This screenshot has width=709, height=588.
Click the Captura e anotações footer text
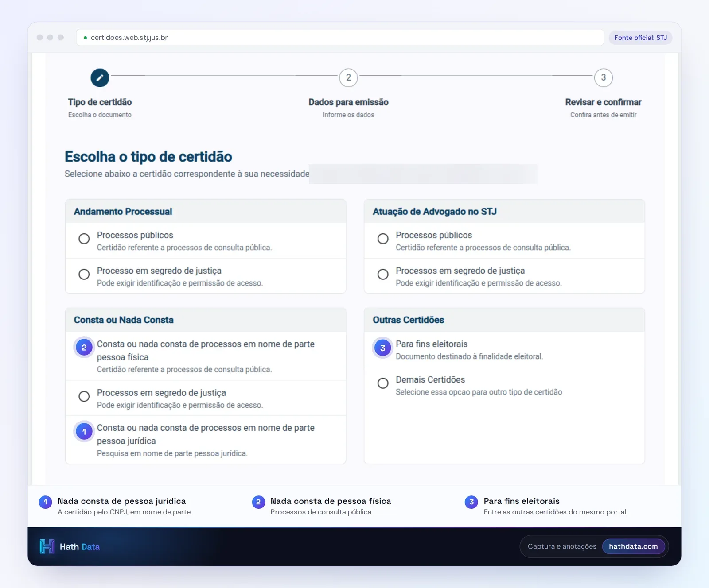pyautogui.click(x=562, y=546)
